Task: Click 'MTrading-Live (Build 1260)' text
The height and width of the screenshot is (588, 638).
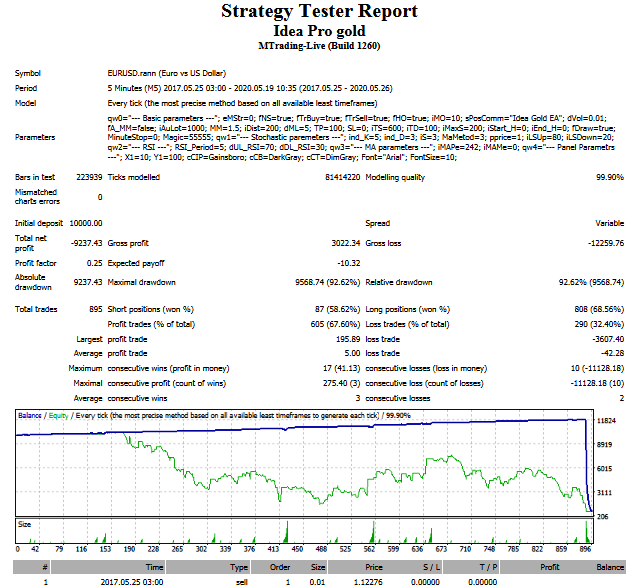Action: point(319,46)
